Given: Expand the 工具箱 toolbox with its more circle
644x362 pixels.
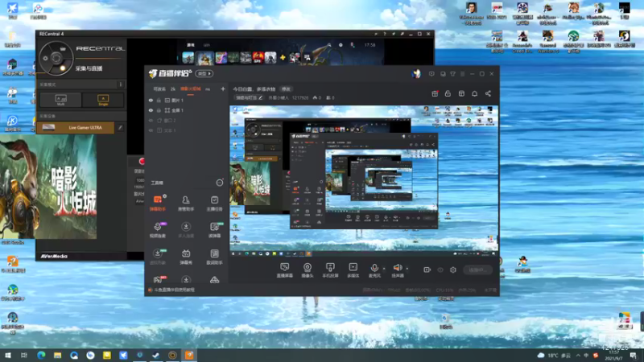Looking at the screenshot, I should (x=220, y=183).
